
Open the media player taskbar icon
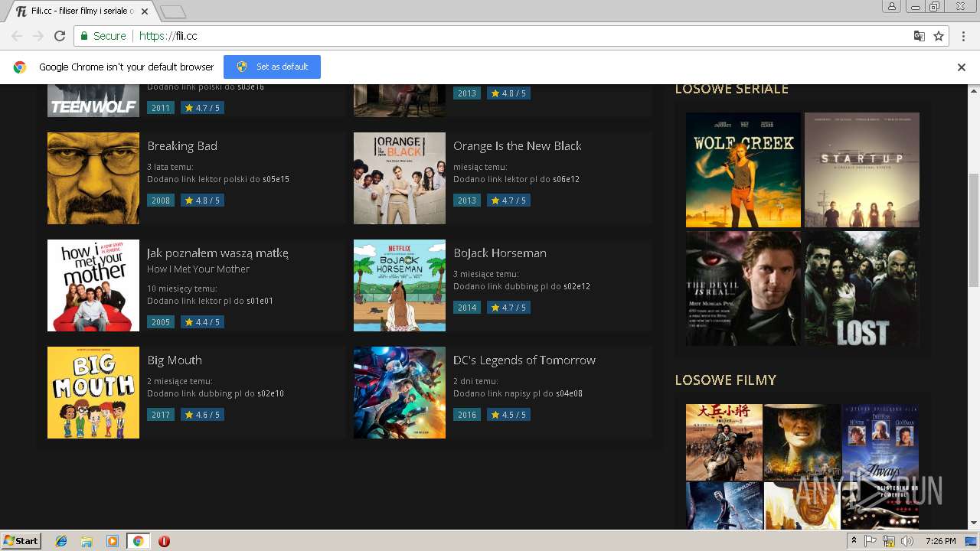coord(113,541)
